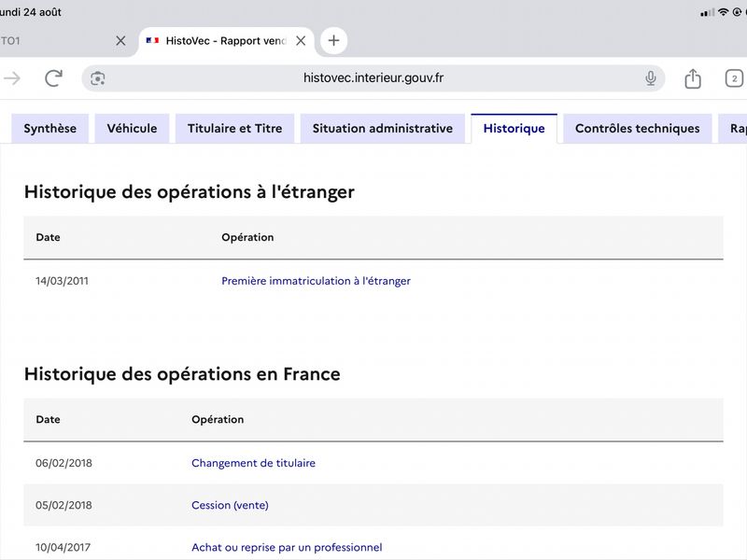Screen dimensions: 747x560
Task: Go to the Contrôles techniques tab
Action: pyautogui.click(x=638, y=129)
